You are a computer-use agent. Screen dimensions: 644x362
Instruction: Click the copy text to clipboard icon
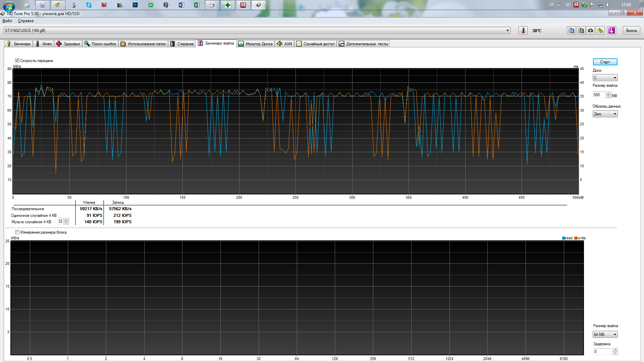coord(571,31)
